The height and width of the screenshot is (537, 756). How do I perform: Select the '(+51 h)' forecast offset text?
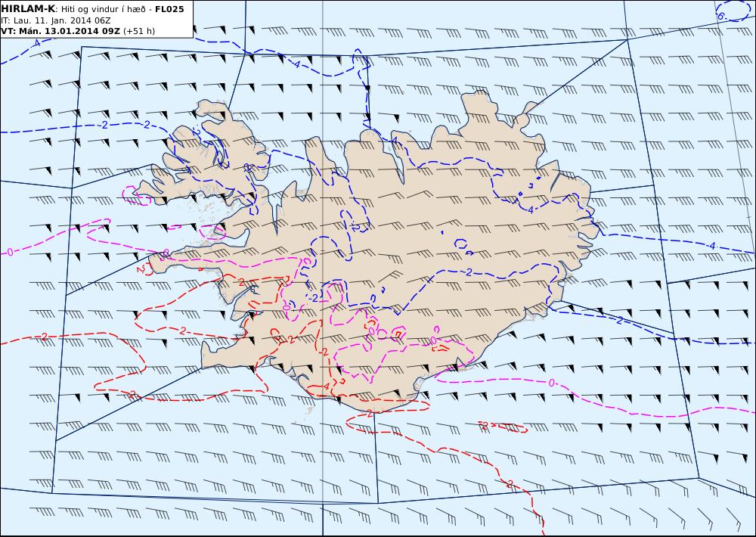(x=139, y=31)
